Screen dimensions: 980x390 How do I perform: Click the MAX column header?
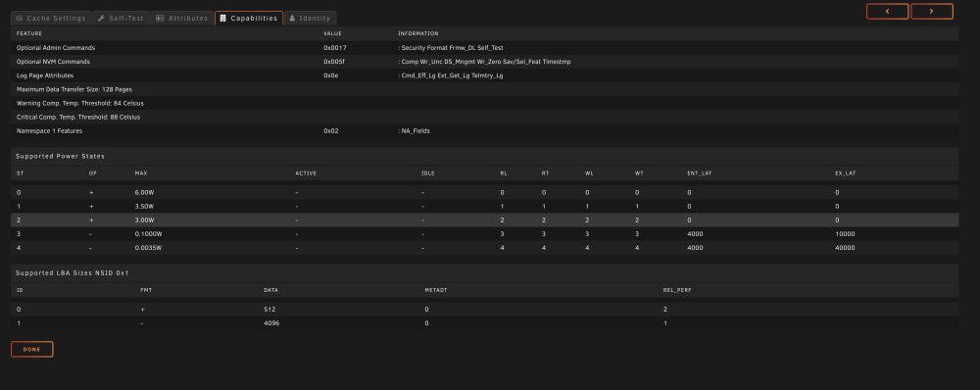click(x=140, y=173)
